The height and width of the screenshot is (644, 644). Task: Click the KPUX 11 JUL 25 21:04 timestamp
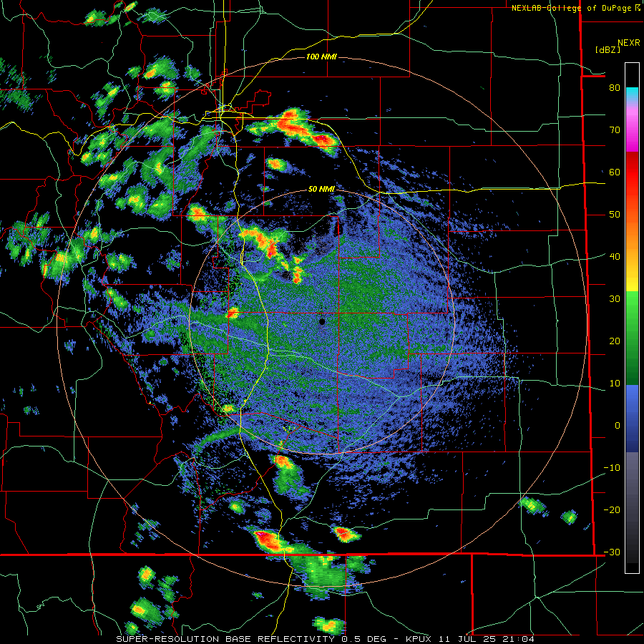(x=470, y=639)
